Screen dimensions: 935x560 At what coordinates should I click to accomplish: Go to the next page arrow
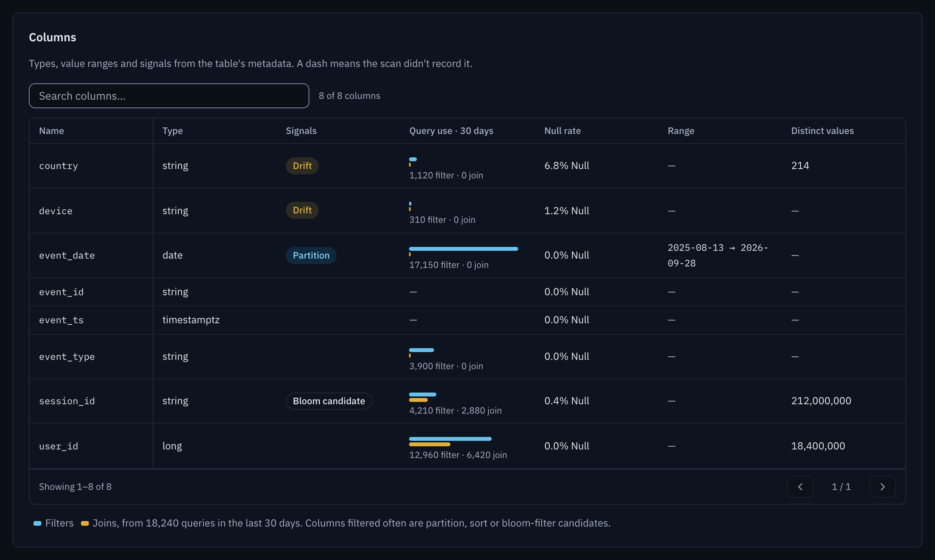click(883, 487)
